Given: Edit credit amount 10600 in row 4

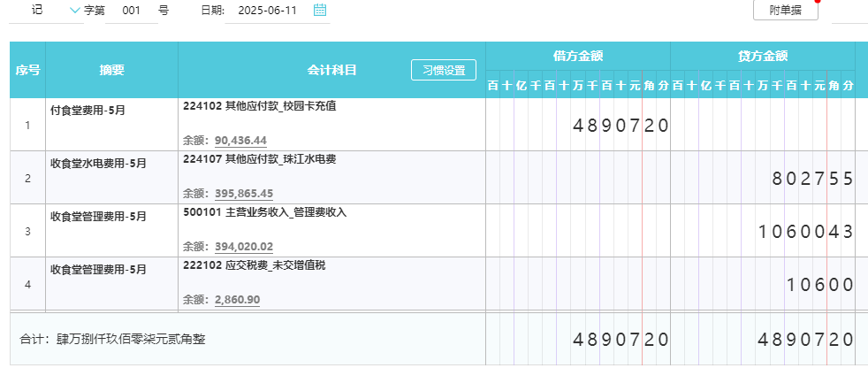Looking at the screenshot, I should [x=763, y=284].
